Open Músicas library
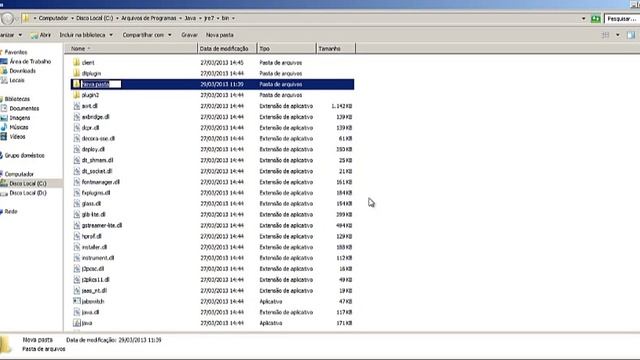This screenshot has width=640, height=360. (x=19, y=127)
